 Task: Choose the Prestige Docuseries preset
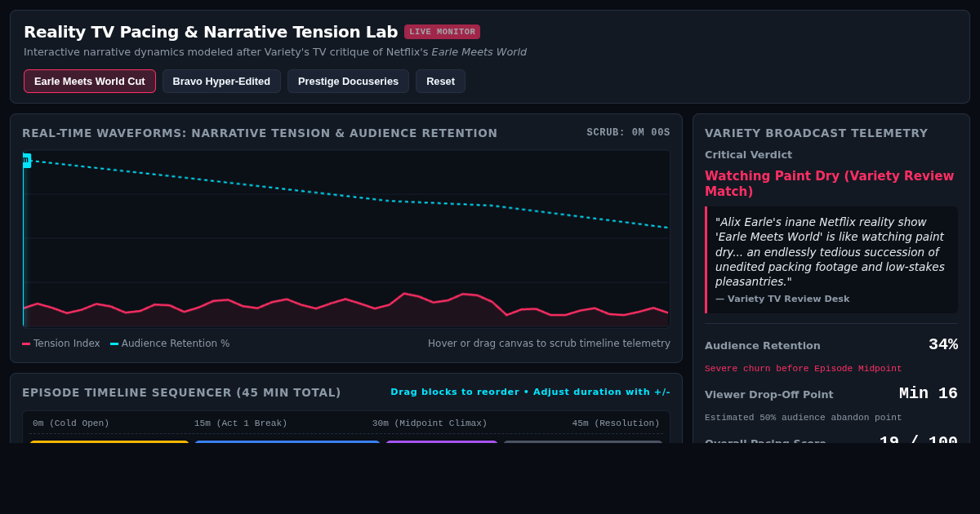pyautogui.click(x=348, y=81)
